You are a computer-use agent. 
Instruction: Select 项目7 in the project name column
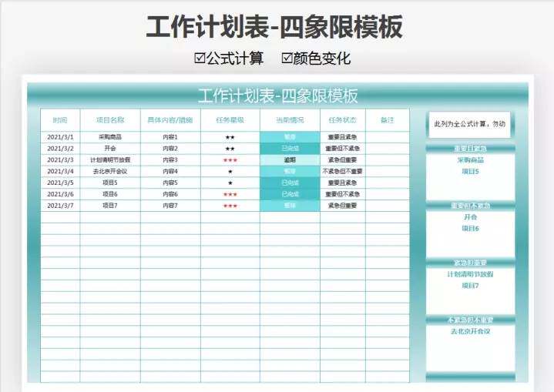coord(110,206)
